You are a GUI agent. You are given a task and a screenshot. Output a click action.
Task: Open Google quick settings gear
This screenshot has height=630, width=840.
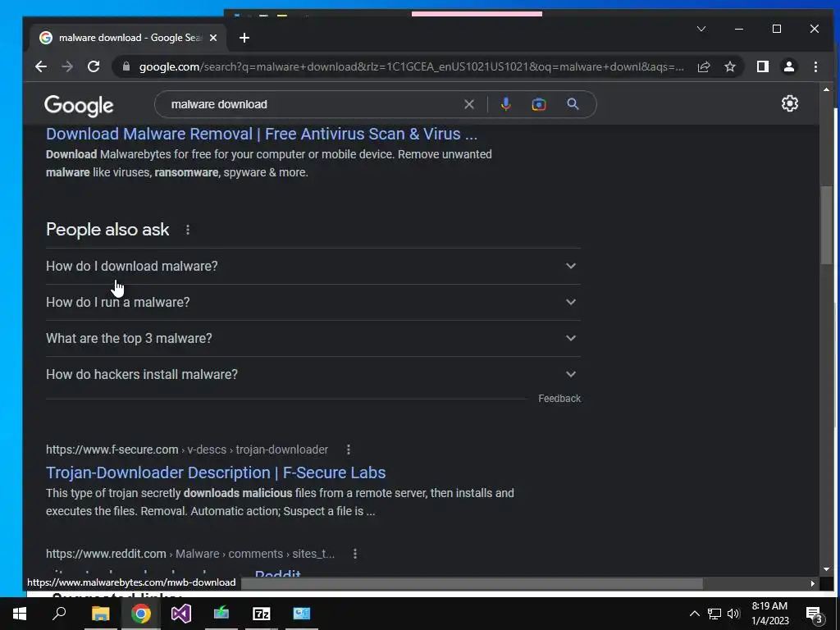[x=790, y=103]
